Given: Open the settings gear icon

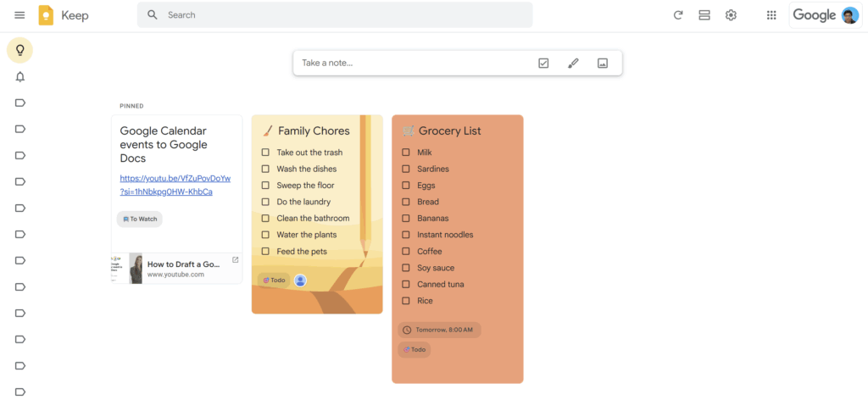Looking at the screenshot, I should 731,15.
